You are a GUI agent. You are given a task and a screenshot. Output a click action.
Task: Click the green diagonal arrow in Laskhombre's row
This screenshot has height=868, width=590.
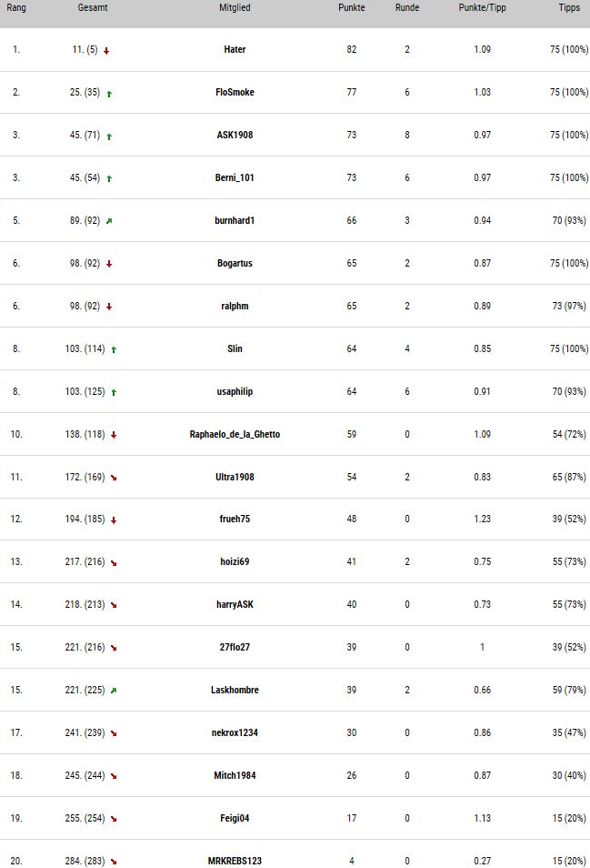(x=114, y=691)
